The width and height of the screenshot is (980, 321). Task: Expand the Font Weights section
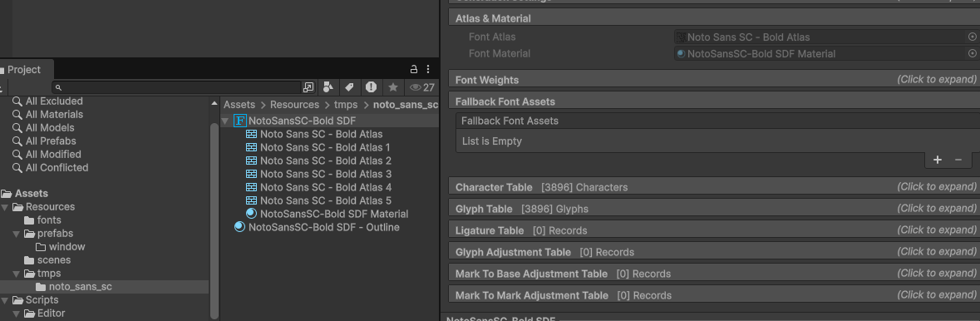(714, 80)
